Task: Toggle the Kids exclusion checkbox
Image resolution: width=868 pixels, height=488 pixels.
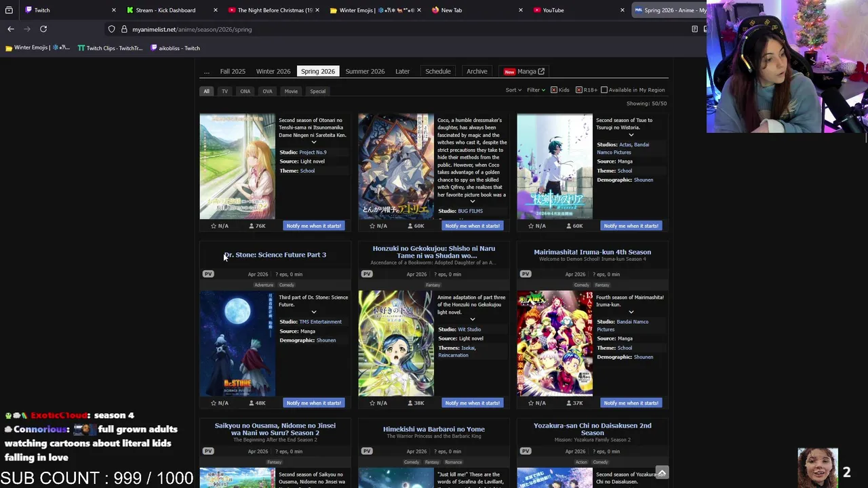Action: click(554, 90)
